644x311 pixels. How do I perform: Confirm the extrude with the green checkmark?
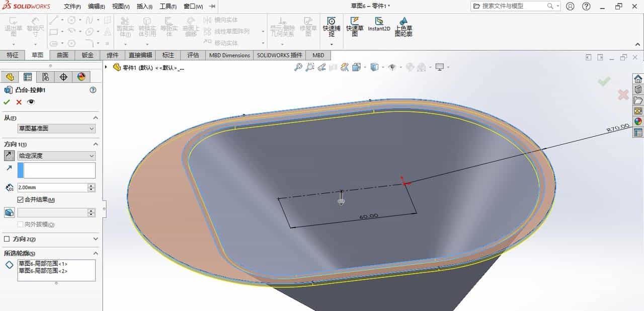click(x=7, y=102)
